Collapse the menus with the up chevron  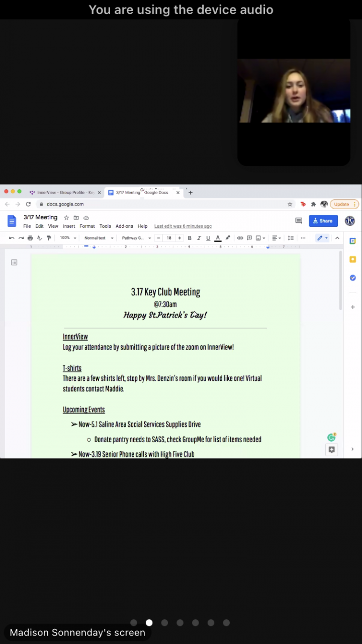pos(337,238)
